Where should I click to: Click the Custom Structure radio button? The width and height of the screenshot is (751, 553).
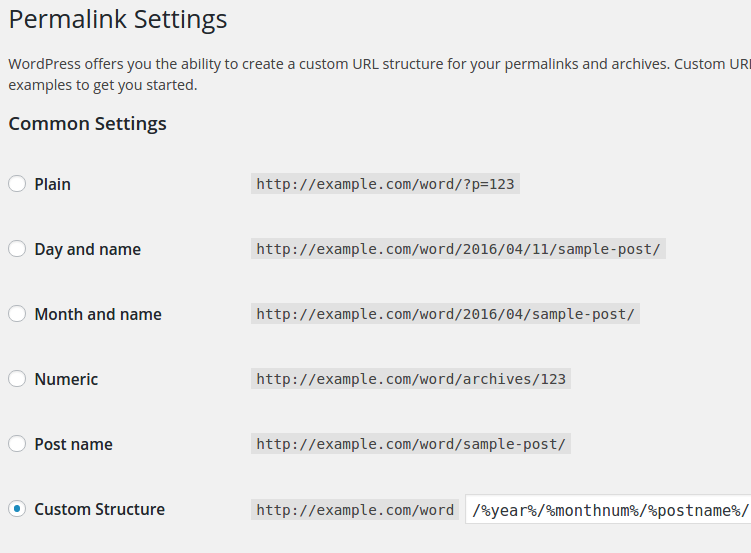[x=17, y=509]
